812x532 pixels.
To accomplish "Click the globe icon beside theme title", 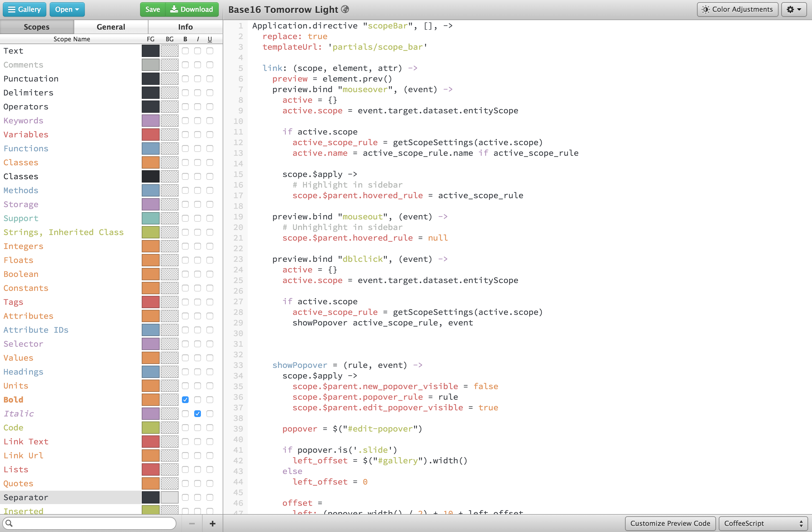I will point(345,9).
